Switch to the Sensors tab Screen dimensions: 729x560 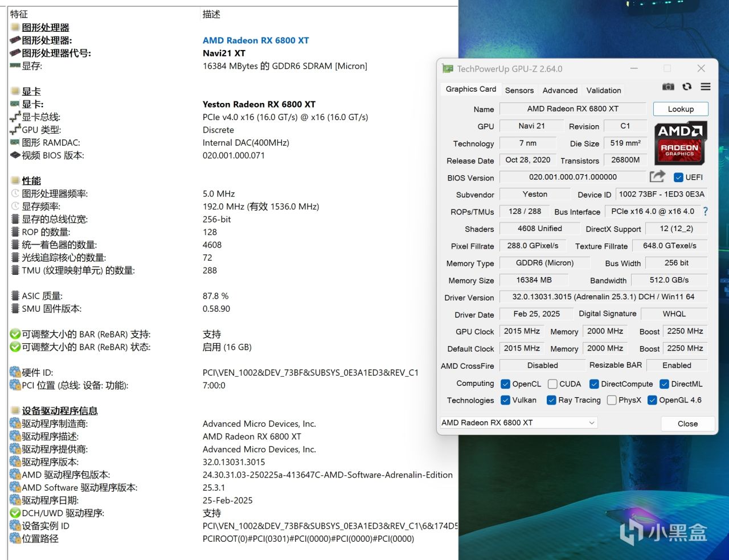(x=519, y=90)
